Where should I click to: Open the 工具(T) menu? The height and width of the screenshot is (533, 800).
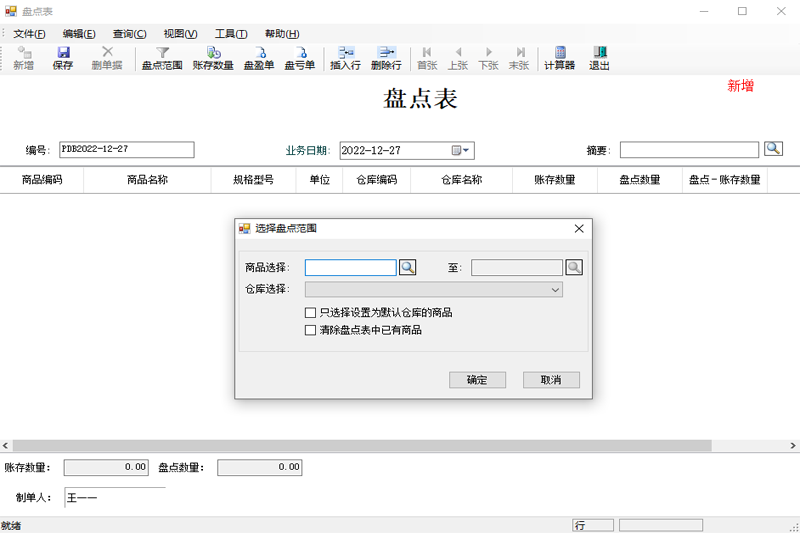click(x=231, y=34)
